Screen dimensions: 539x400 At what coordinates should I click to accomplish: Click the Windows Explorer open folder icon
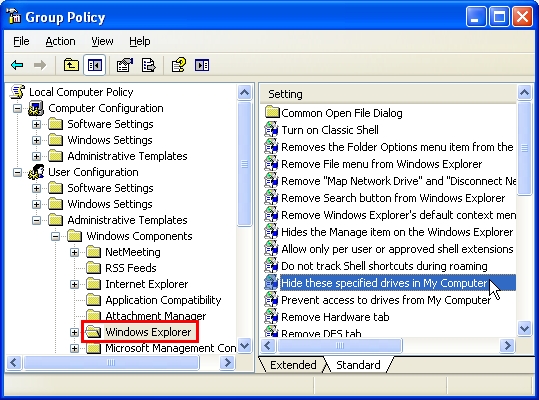click(93, 332)
